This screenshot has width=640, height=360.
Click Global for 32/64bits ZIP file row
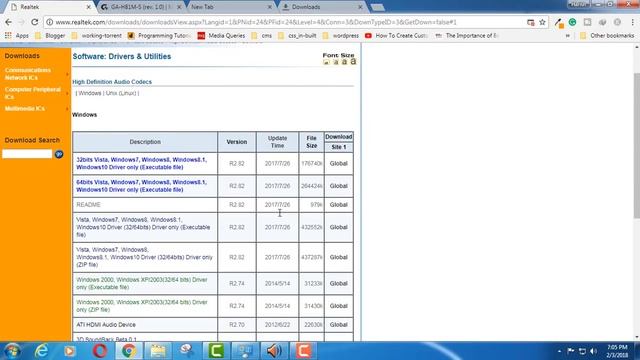pyautogui.click(x=338, y=257)
